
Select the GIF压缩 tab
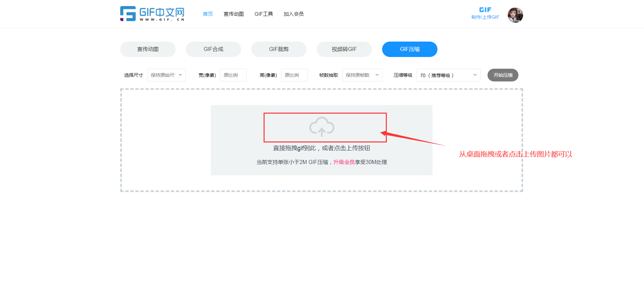pos(410,49)
